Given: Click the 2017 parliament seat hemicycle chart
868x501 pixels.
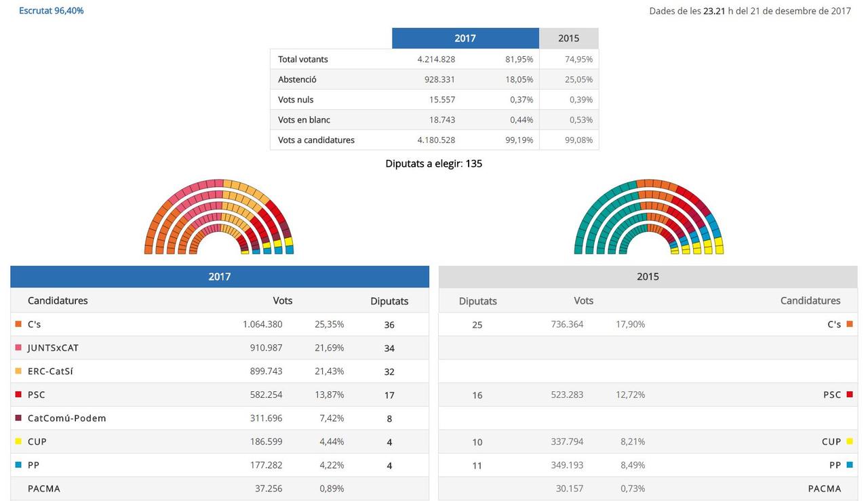Looking at the screenshot, I should pyautogui.click(x=219, y=217).
